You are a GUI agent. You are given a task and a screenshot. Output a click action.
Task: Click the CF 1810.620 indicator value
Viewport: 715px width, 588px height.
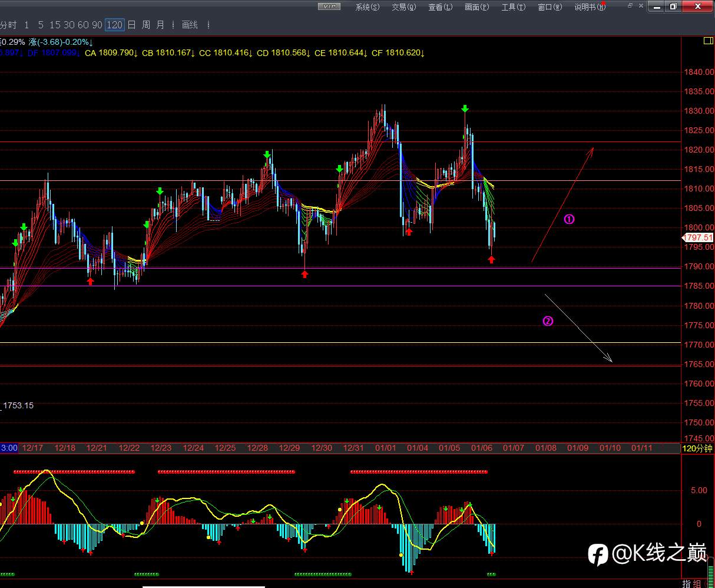click(399, 53)
